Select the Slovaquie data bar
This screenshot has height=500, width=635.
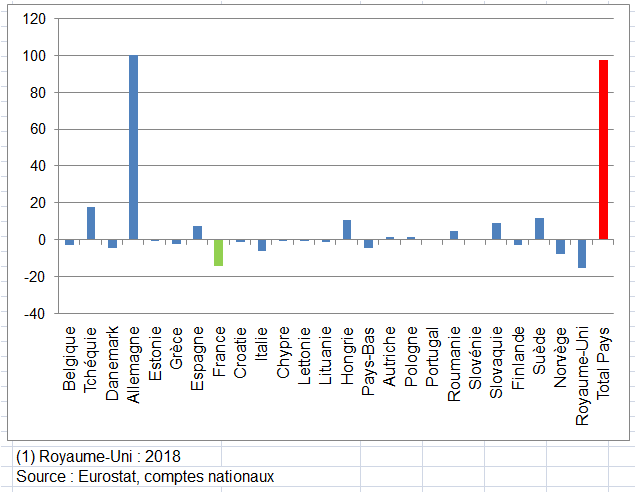click(496, 231)
